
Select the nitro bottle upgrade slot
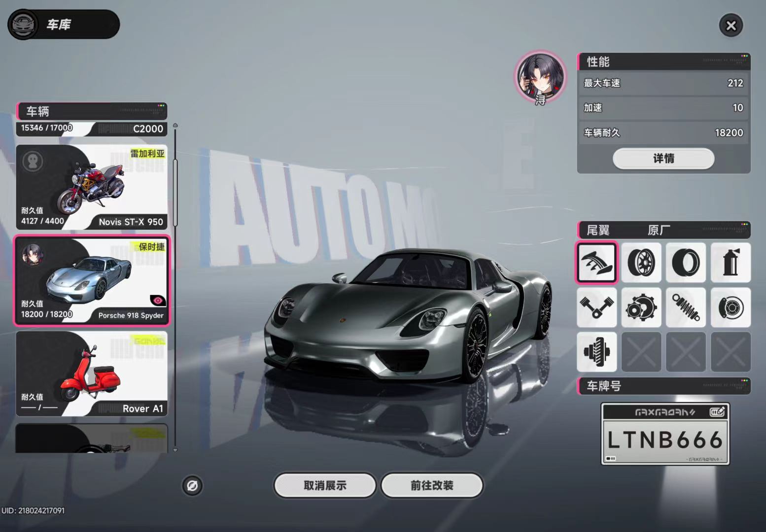coord(731,263)
